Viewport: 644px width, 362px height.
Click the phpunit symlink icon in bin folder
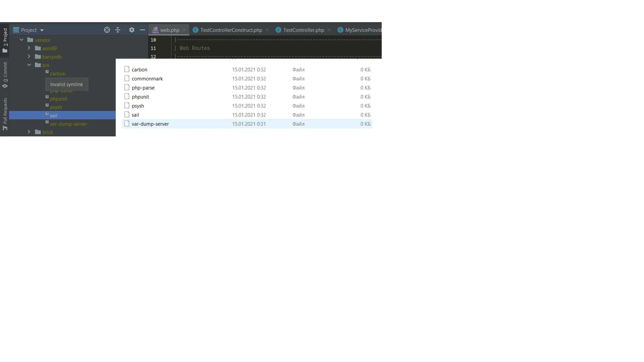(x=47, y=97)
